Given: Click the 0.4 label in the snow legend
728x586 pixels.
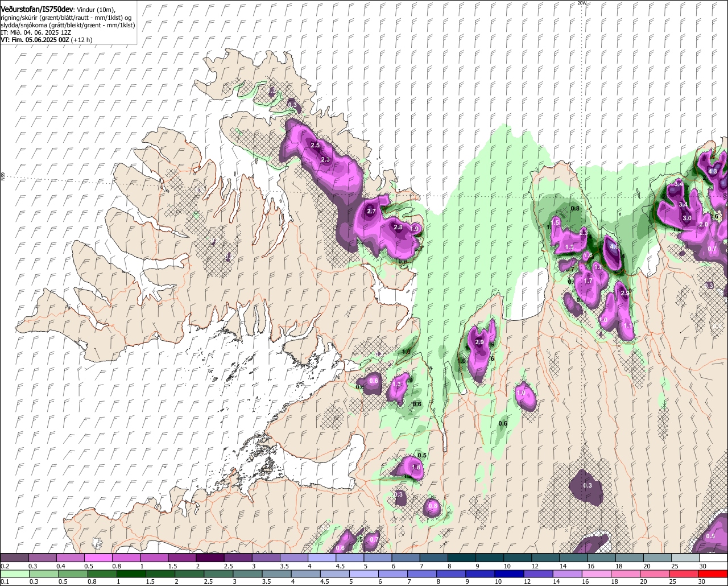Looking at the screenshot, I should [61, 566].
